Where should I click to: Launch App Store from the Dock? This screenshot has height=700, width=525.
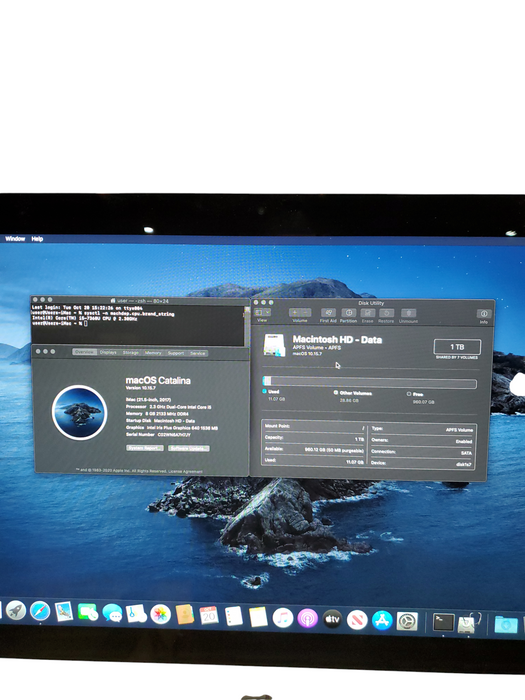[382, 620]
